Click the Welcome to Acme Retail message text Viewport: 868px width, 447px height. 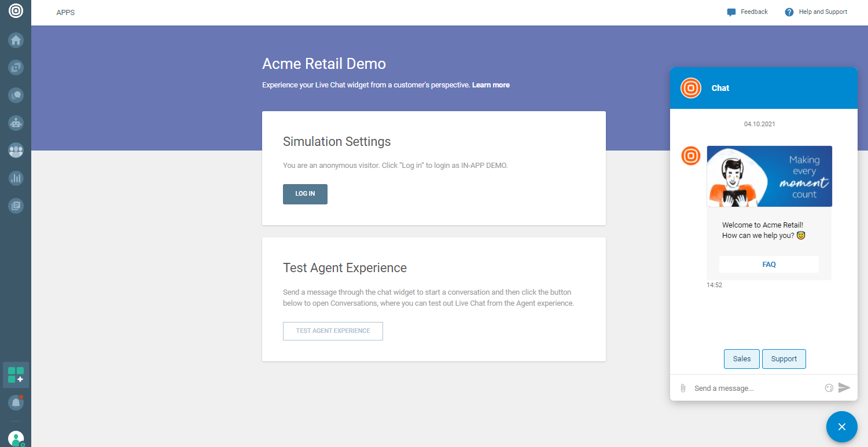coord(764,230)
